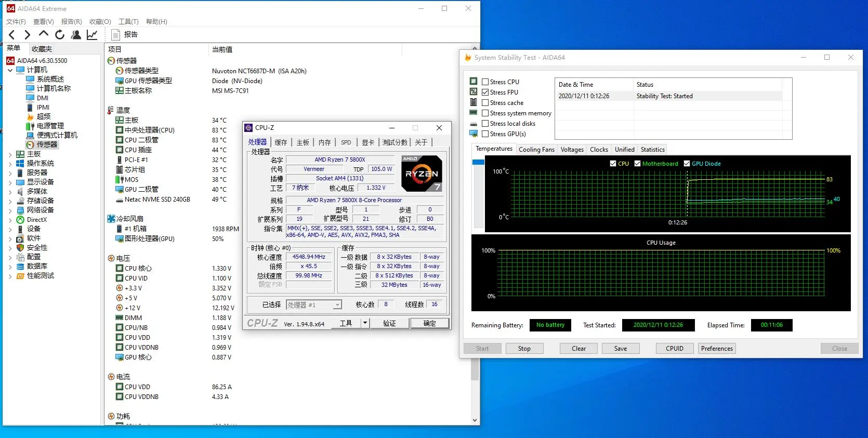868x438 pixels.
Task: Enable Stress GPU(s) checkbox
Action: (485, 134)
